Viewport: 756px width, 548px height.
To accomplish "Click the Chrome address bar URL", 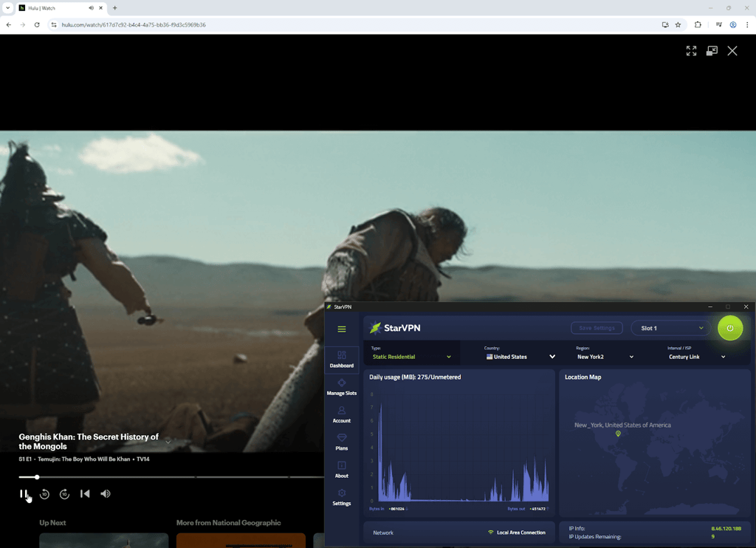I will tap(134, 24).
